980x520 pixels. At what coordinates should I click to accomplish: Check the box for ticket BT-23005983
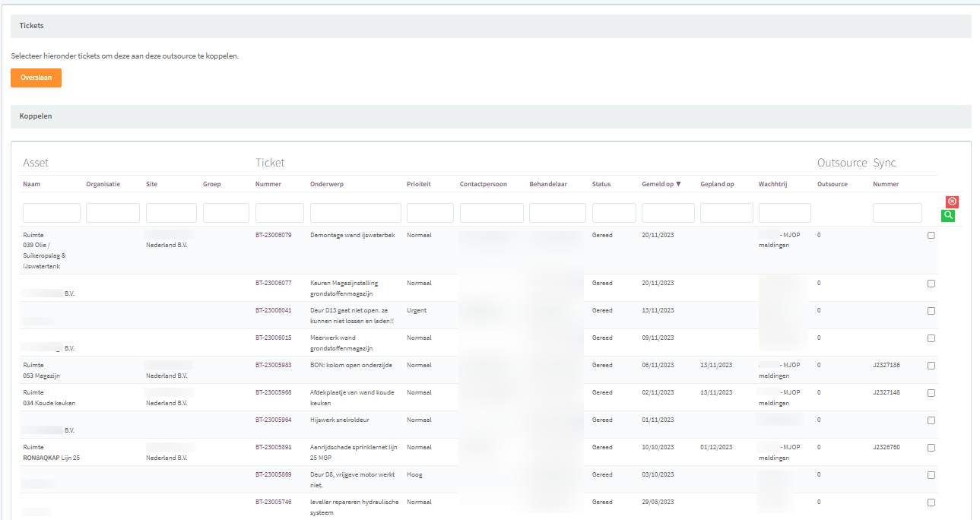tap(931, 366)
